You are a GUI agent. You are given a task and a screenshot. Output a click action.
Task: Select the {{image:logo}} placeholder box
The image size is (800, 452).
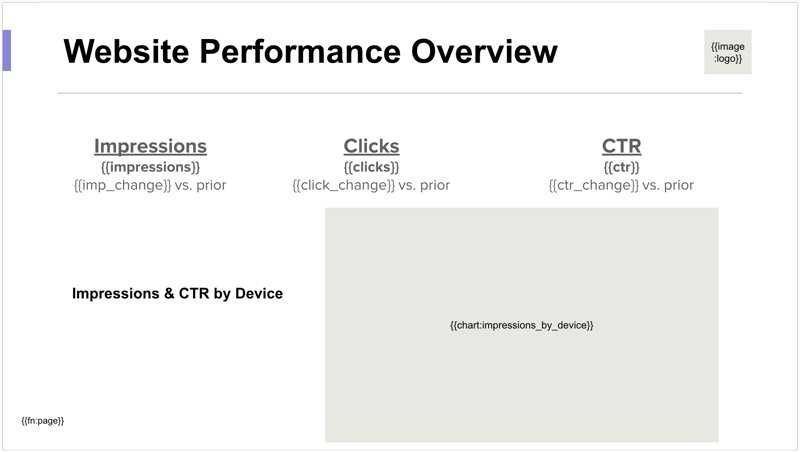tap(727, 52)
